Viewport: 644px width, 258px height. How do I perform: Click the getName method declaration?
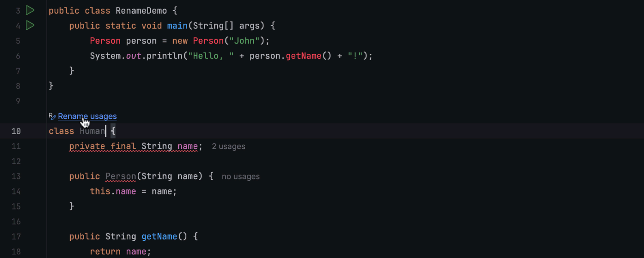(159, 236)
